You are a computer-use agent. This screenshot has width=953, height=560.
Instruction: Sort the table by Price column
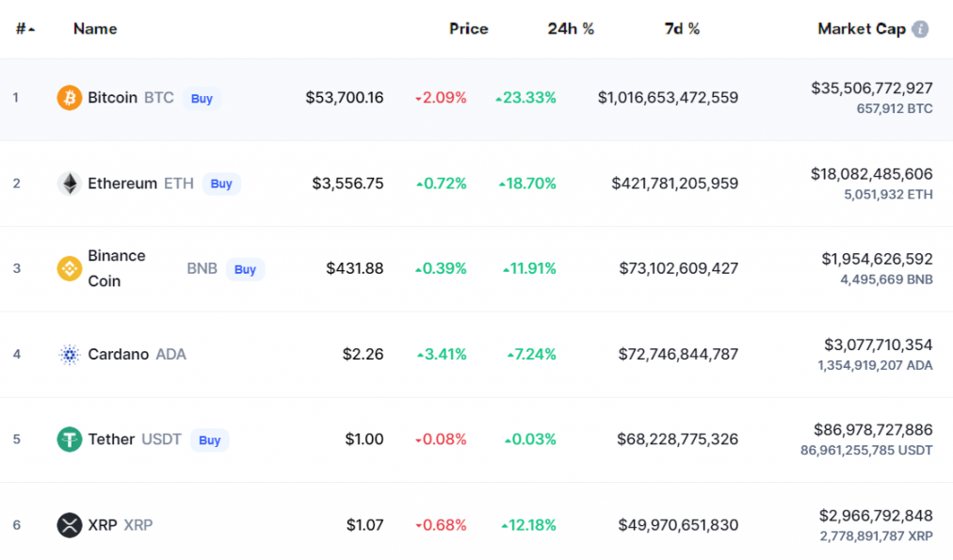pyautogui.click(x=469, y=28)
